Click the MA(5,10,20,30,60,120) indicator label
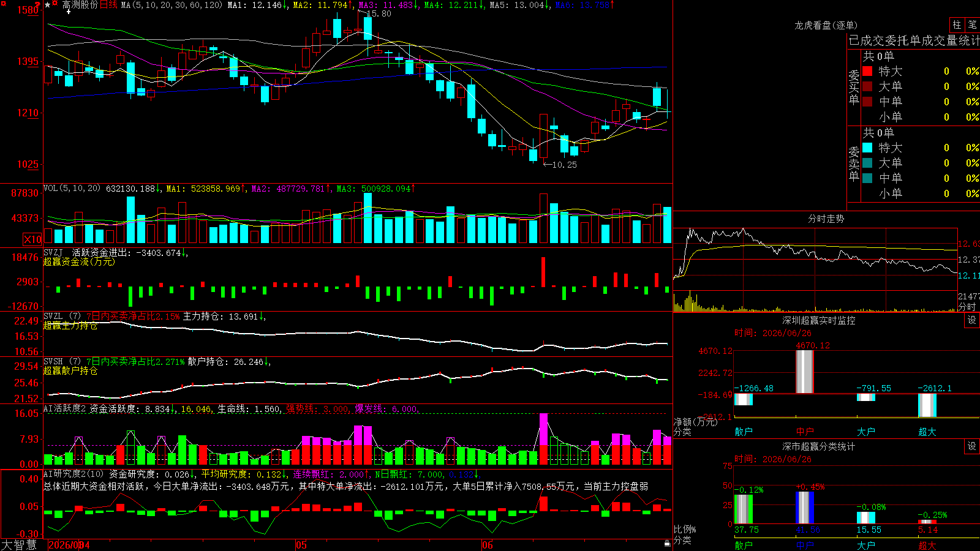 click(171, 5)
